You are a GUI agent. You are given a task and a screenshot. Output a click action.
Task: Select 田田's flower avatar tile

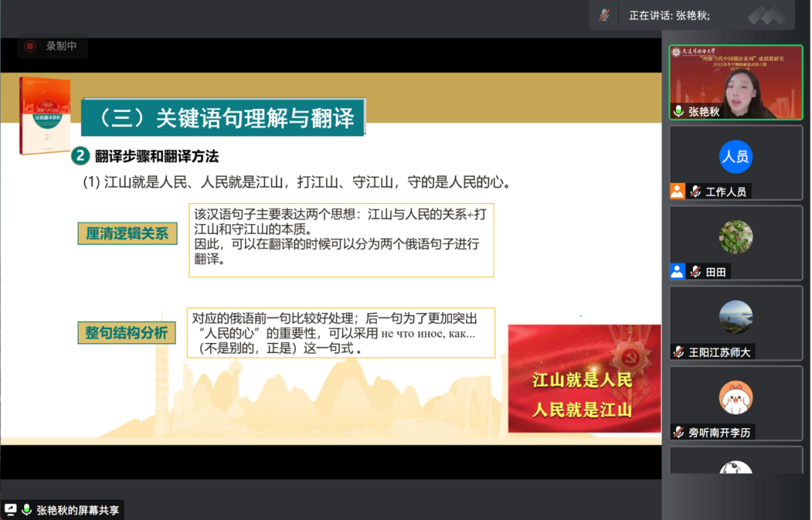tap(735, 237)
